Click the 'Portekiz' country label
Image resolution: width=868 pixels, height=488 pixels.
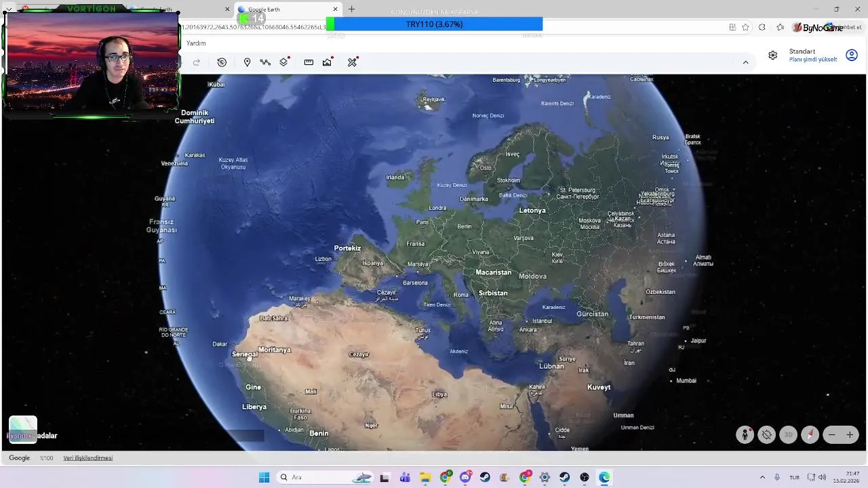347,248
